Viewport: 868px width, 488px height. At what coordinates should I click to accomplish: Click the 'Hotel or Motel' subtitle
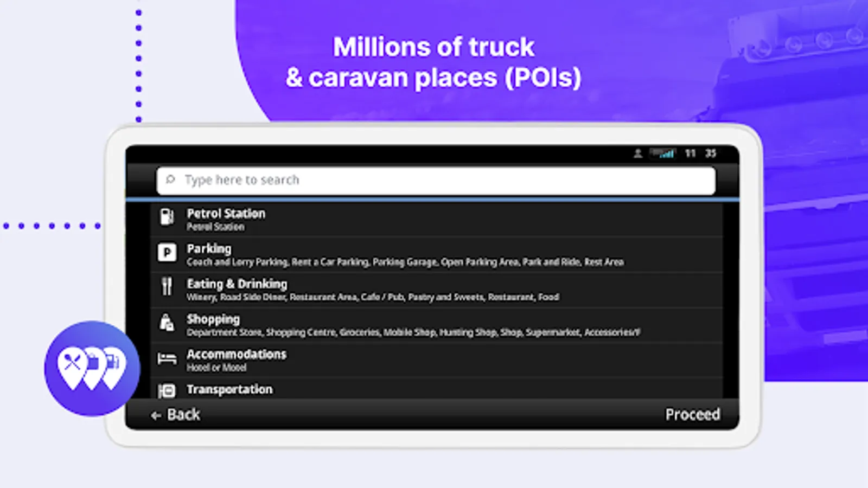(x=216, y=368)
